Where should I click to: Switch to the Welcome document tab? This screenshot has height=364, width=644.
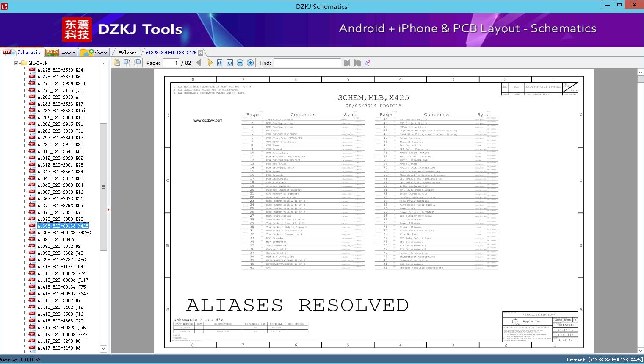(128, 53)
